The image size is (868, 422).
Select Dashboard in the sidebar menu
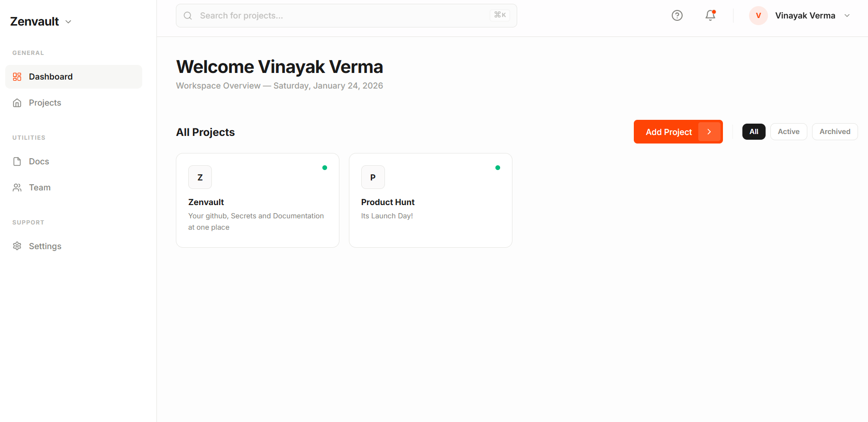tap(51, 76)
